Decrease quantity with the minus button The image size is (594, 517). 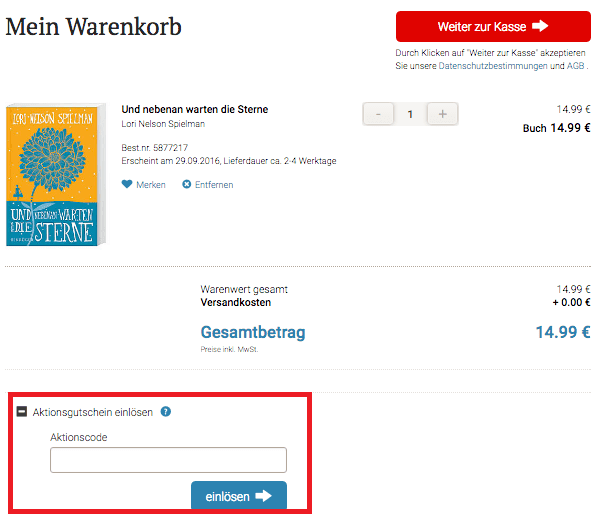point(378,114)
